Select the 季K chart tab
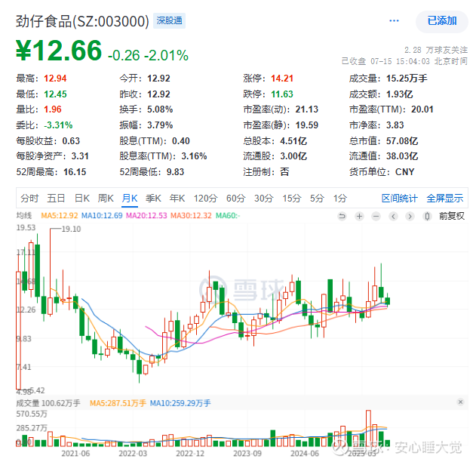The width and height of the screenshot is (476, 462). 153,199
